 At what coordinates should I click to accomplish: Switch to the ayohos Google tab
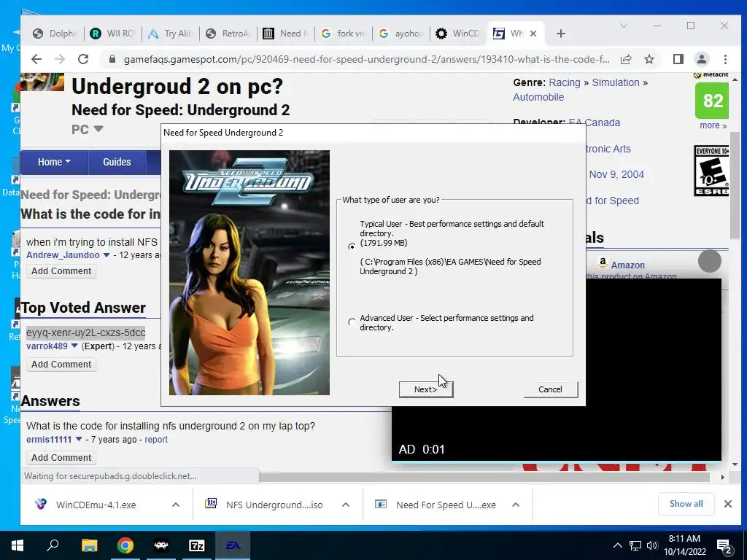(x=402, y=34)
